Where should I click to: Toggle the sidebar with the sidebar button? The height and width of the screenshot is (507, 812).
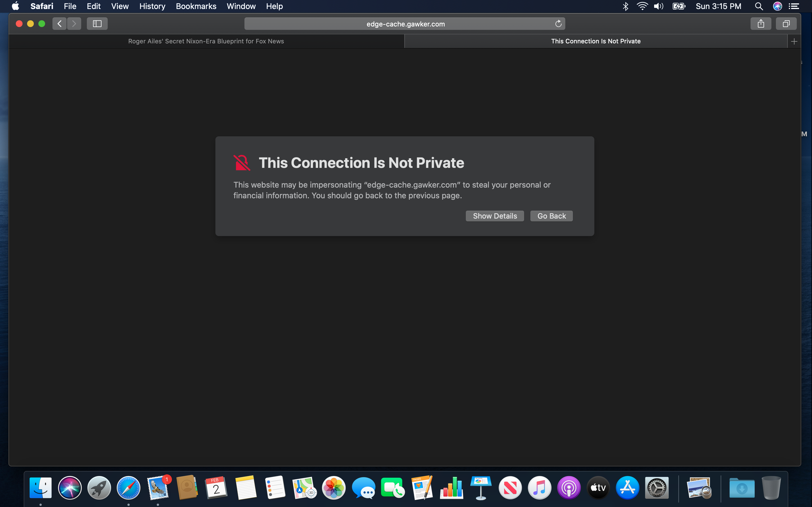point(97,24)
